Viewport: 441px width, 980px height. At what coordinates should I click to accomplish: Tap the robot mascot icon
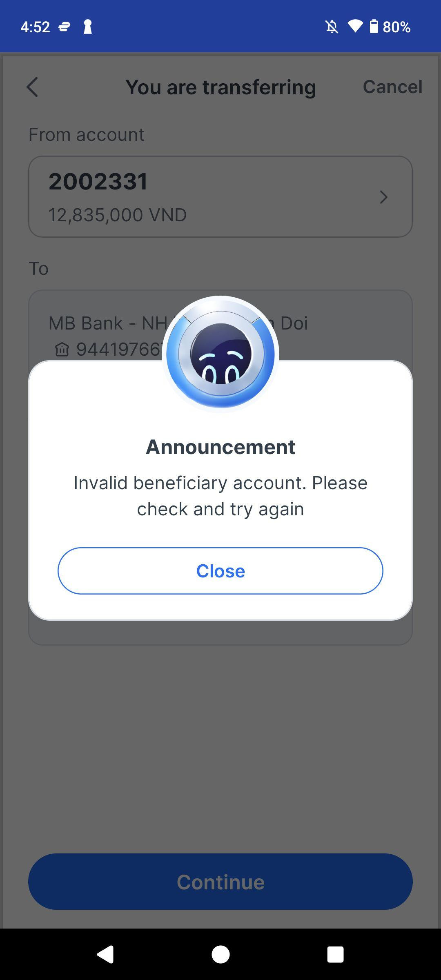(220, 354)
